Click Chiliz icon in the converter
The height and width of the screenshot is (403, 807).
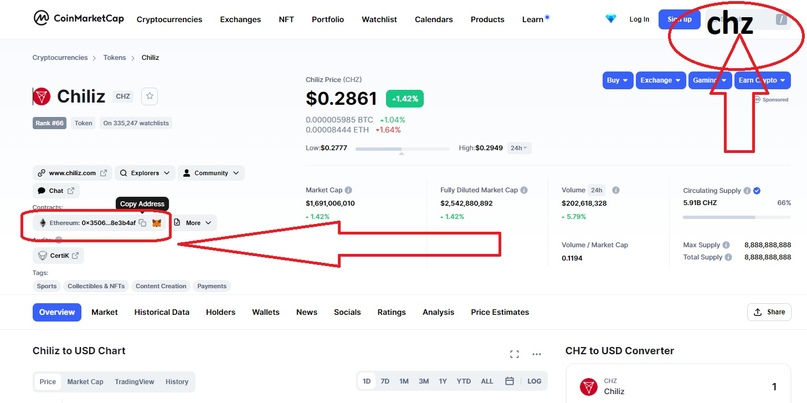pyautogui.click(x=588, y=387)
